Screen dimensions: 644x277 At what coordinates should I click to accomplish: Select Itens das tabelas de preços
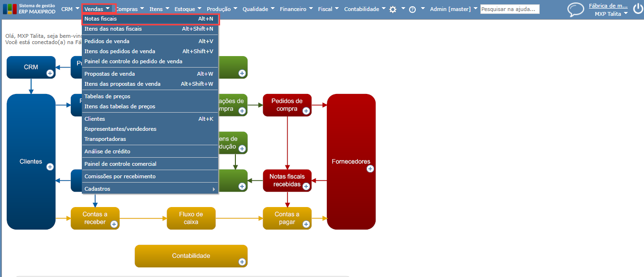[x=150, y=106]
